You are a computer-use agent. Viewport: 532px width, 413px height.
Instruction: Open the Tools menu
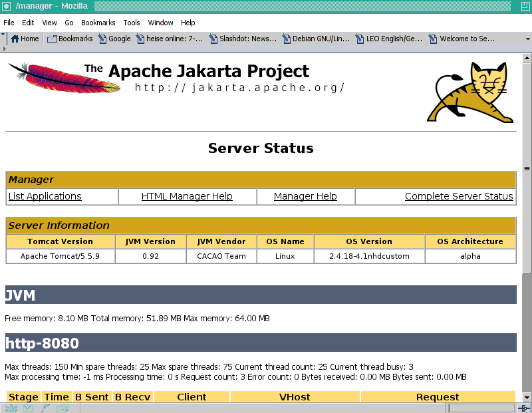(x=131, y=23)
